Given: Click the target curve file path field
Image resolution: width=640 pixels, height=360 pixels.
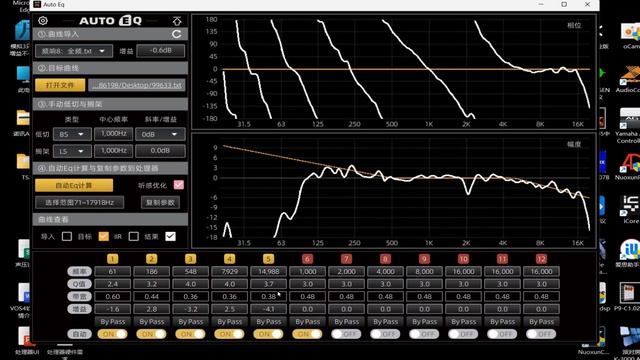Looking at the screenshot, I should (x=137, y=85).
